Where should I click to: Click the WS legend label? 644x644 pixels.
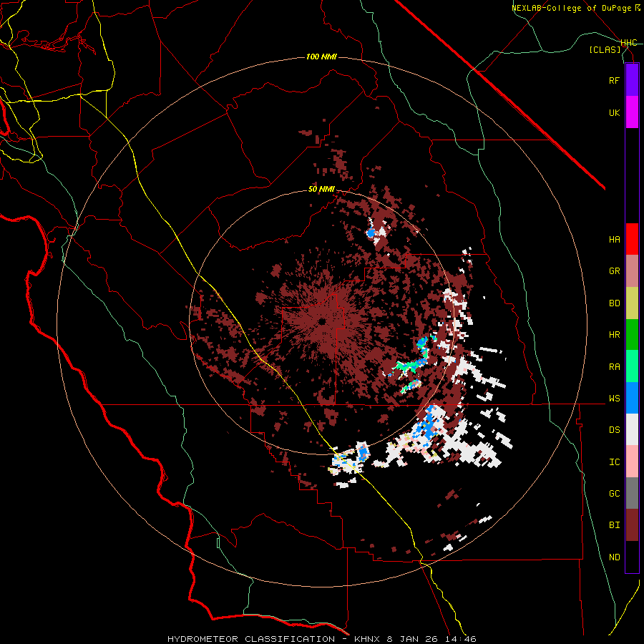coord(614,398)
